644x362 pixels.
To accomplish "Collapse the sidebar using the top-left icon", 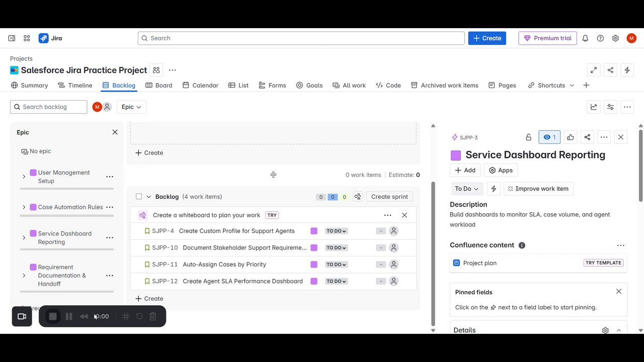I will 12,38.
